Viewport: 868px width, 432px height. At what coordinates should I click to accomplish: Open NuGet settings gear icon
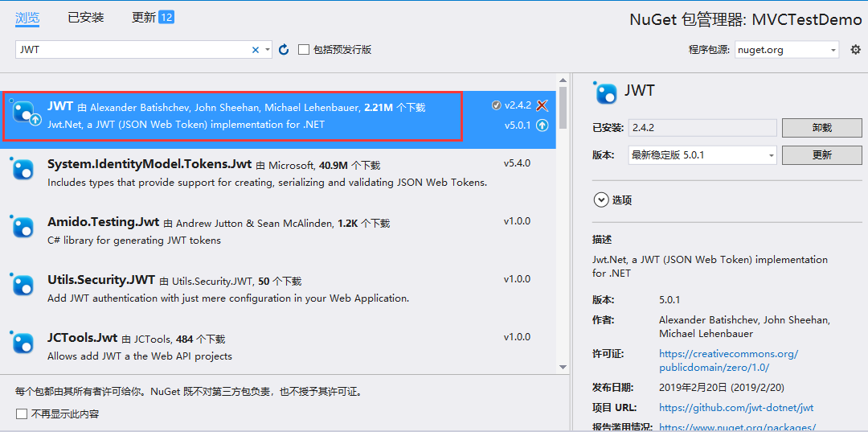[856, 50]
